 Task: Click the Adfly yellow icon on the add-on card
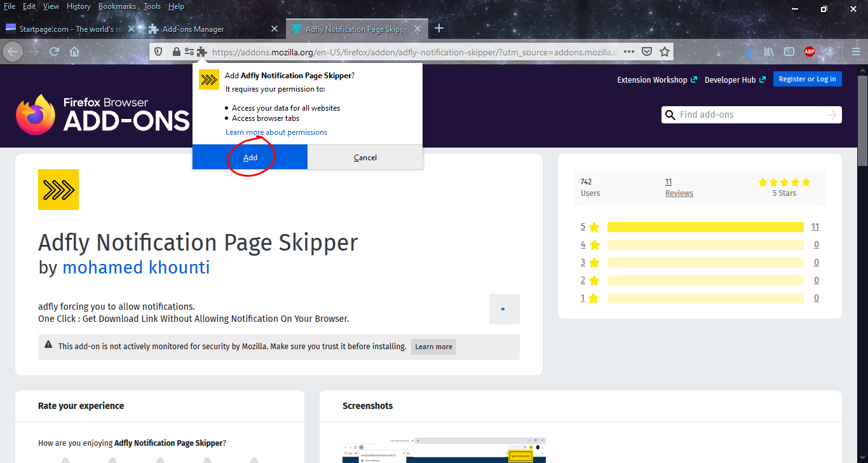point(58,190)
